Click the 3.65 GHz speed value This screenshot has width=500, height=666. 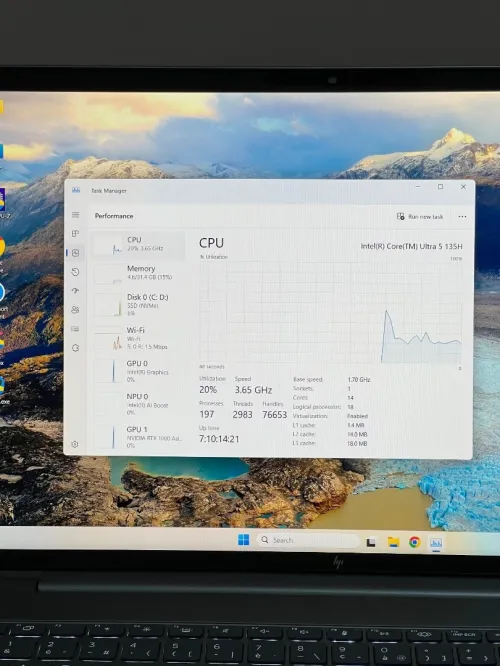253,390
